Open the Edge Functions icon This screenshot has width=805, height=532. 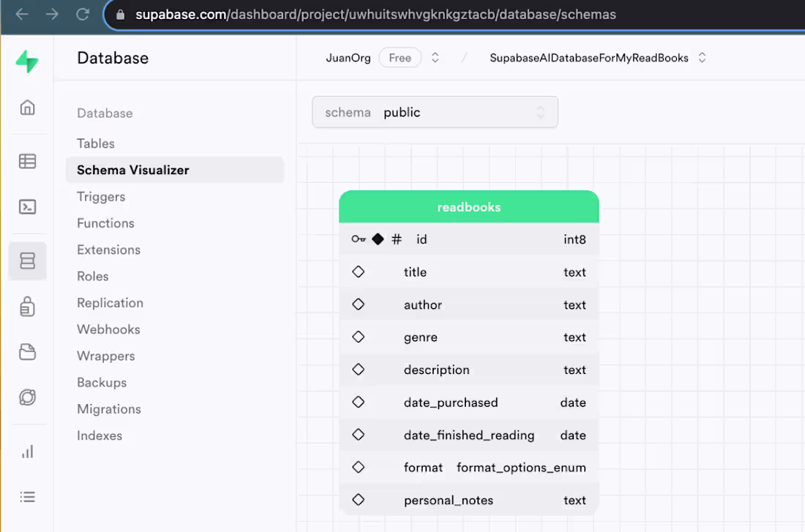point(27,397)
